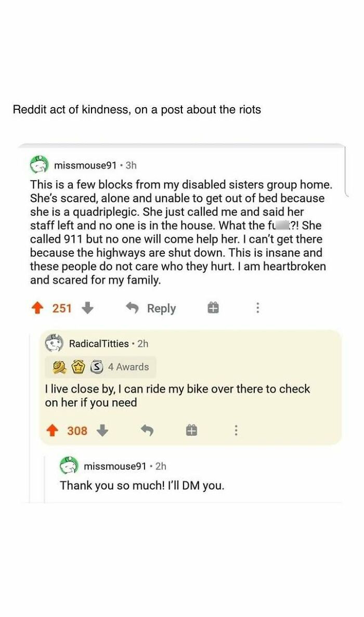364x617 pixels.
Task: Open the three-dot menu for RadicalTitties' comment
Action: (237, 430)
